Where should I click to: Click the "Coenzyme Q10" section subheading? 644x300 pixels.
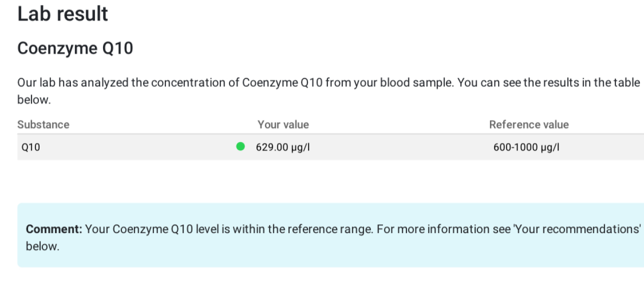pos(75,48)
